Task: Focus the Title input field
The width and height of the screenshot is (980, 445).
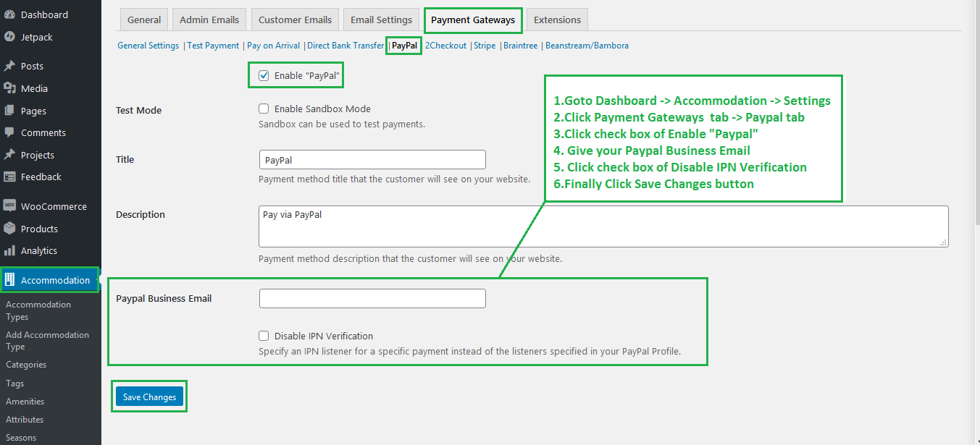Action: point(372,160)
